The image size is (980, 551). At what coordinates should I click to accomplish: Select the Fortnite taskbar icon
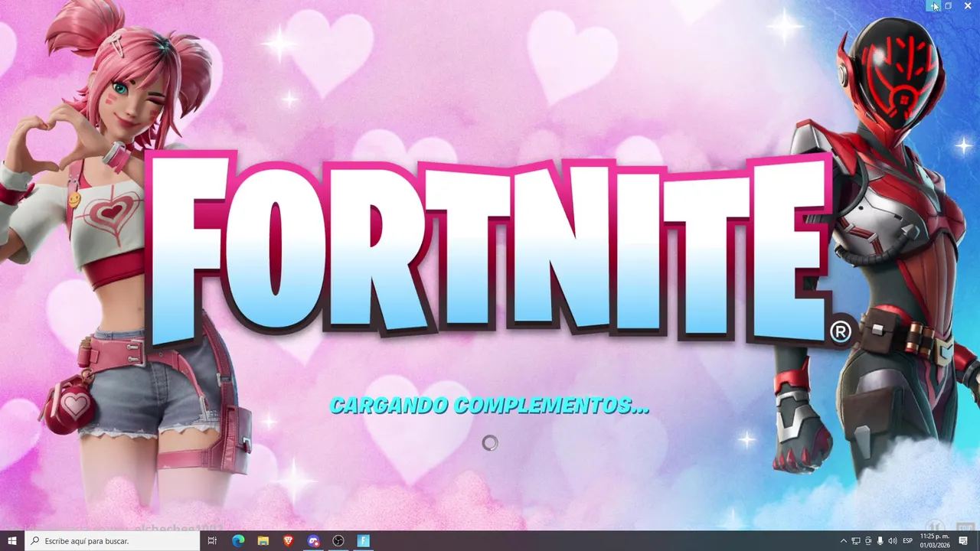tap(364, 541)
